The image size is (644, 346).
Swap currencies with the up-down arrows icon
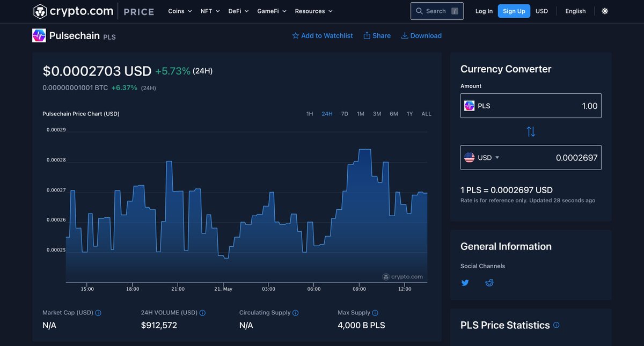[x=531, y=131]
